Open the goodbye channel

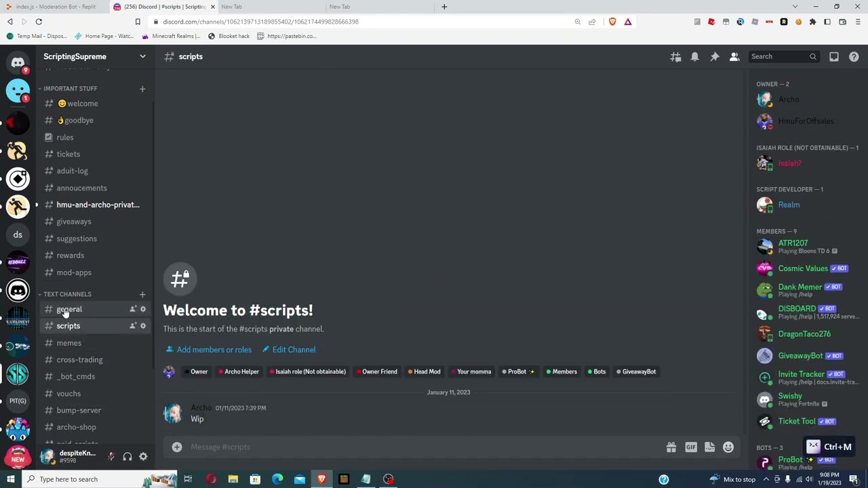(x=95, y=121)
